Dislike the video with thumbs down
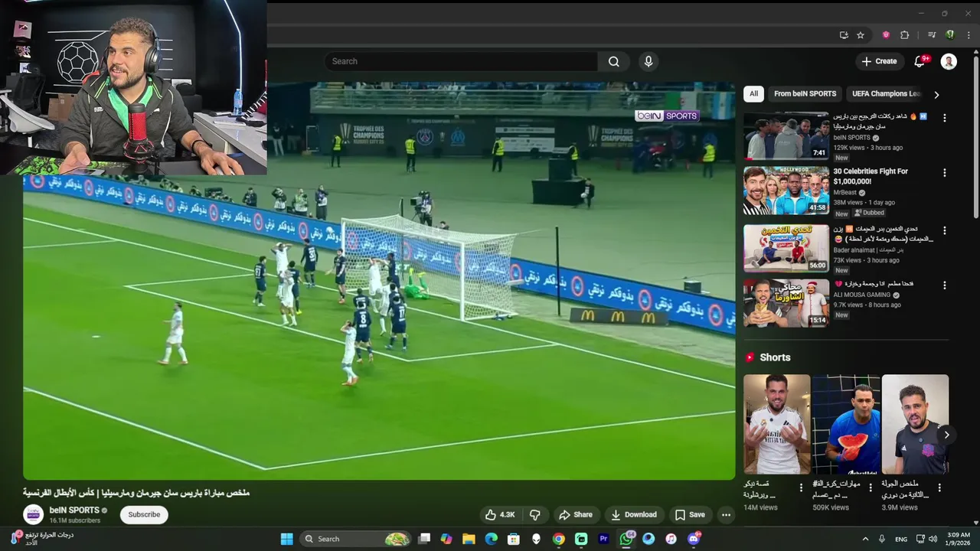Screen dimensions: 980x551 [535, 514]
